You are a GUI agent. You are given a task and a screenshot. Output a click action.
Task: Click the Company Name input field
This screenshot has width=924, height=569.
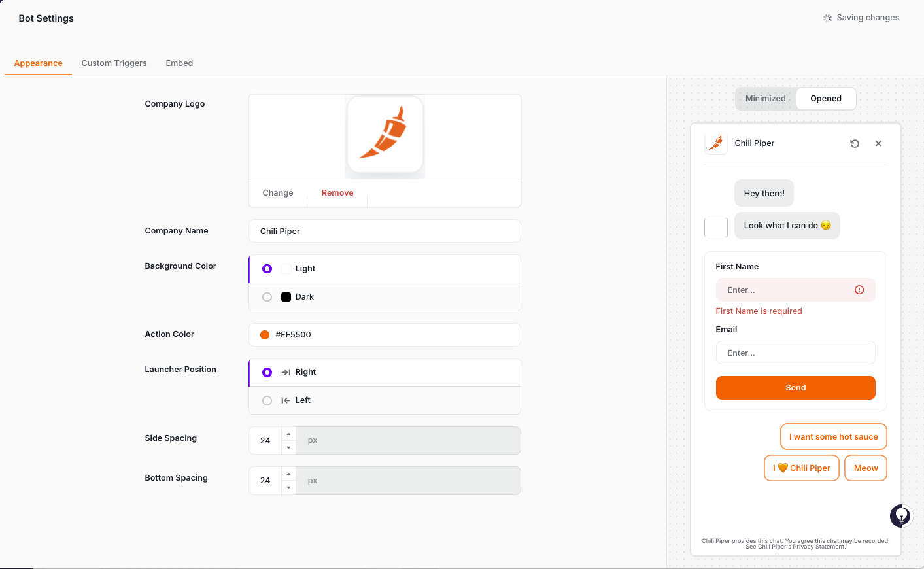[x=385, y=231]
